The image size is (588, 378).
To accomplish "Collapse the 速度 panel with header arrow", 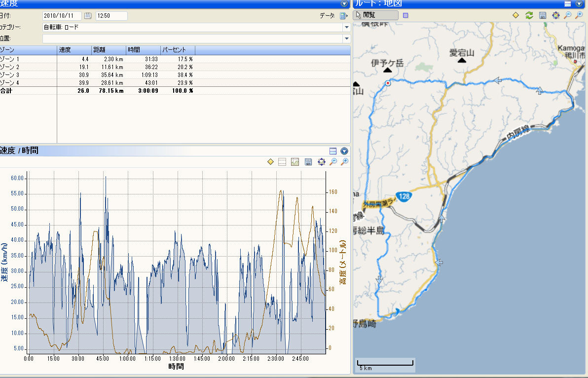I will coord(344,3).
